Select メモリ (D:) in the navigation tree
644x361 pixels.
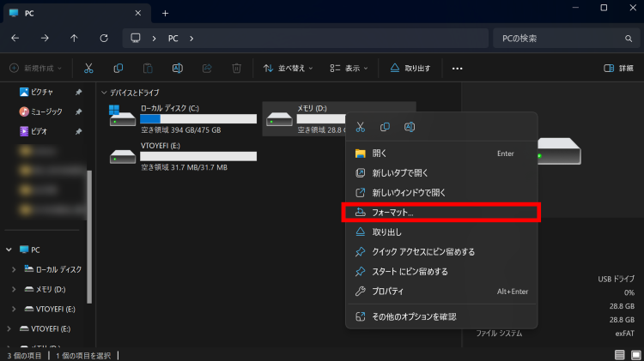pyautogui.click(x=46, y=289)
